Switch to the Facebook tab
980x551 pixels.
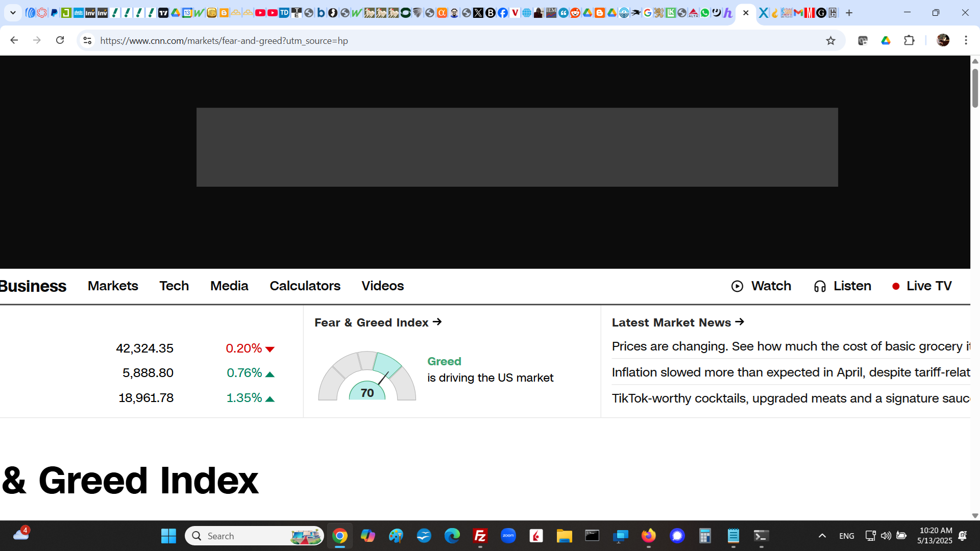click(x=503, y=13)
